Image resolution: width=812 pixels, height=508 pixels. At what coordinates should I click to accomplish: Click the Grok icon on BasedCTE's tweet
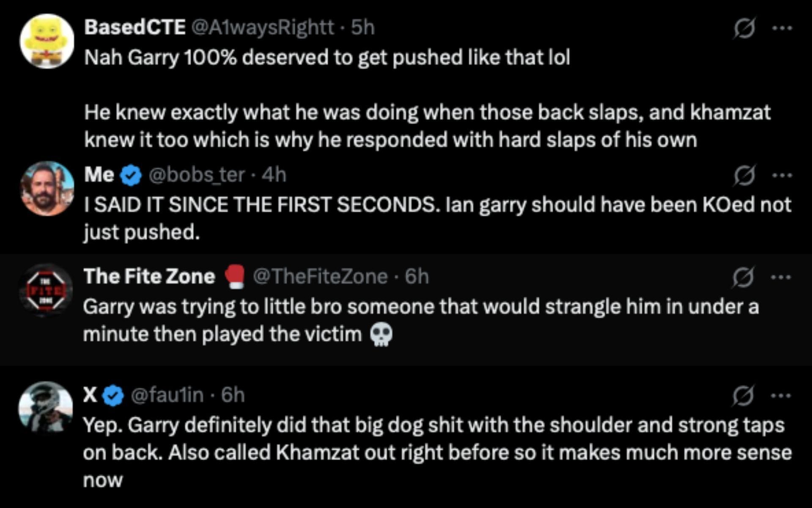click(744, 28)
